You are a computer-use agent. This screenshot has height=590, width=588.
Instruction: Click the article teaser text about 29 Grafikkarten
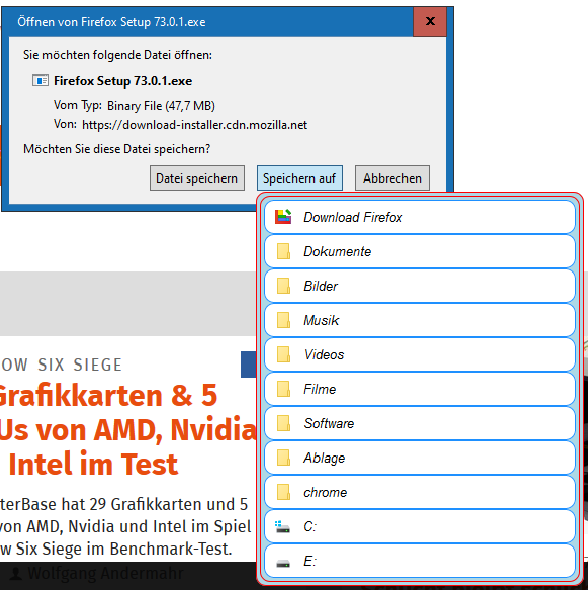tap(126, 526)
